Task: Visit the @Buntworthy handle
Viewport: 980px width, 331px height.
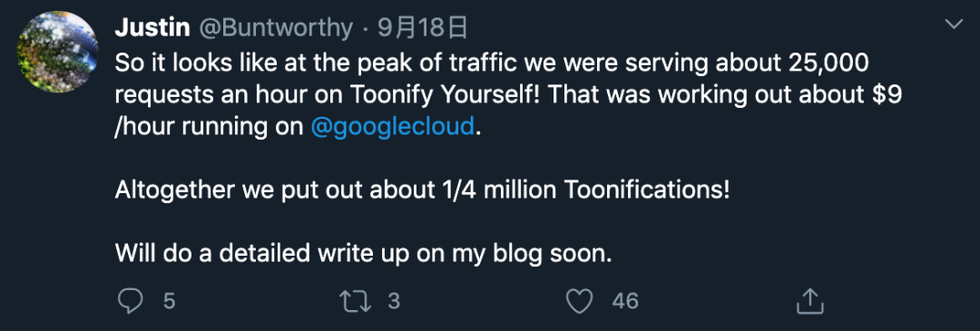Action: tap(276, 27)
